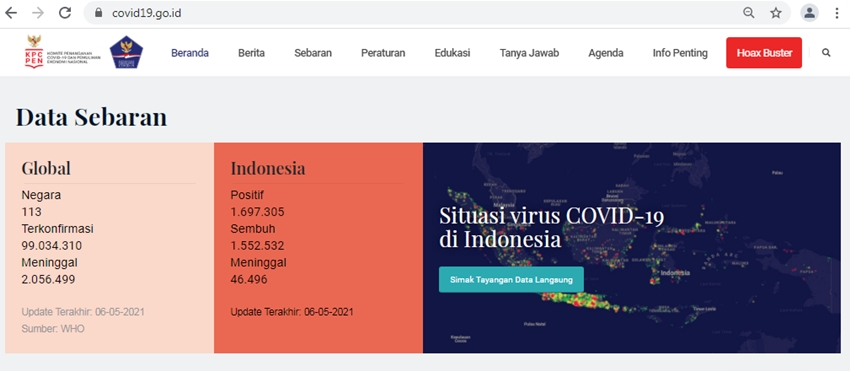
Task: Select the Tanya Jawab menu item
Action: point(529,53)
